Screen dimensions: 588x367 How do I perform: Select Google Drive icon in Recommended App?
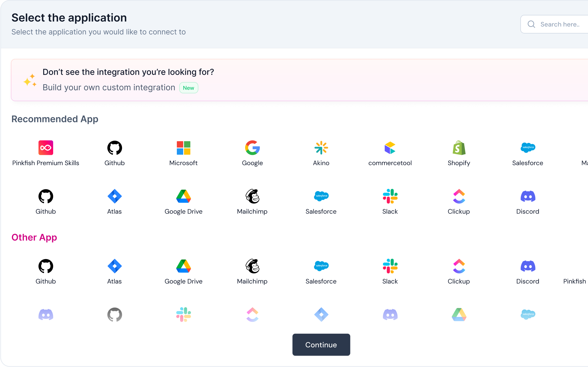[x=184, y=196]
